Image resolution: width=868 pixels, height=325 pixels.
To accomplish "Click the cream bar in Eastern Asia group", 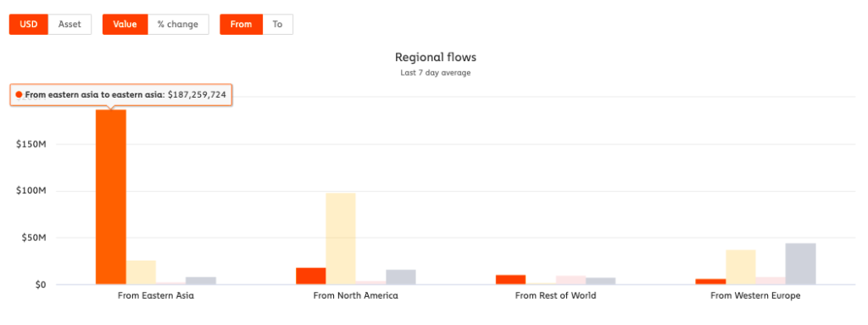I will click(x=142, y=272).
